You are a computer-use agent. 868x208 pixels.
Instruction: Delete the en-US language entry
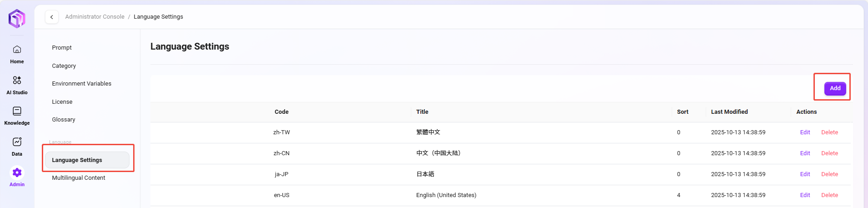[x=829, y=195]
